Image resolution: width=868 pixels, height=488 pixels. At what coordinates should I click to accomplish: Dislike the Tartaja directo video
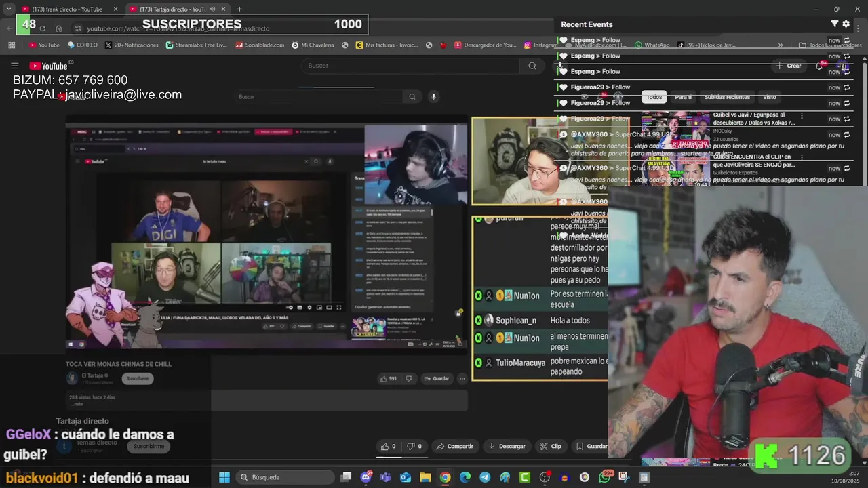[x=414, y=446]
